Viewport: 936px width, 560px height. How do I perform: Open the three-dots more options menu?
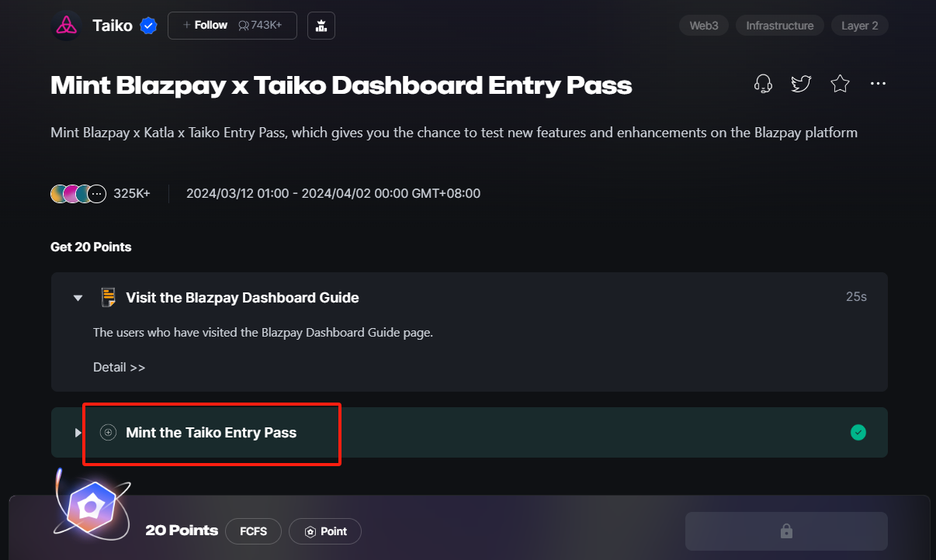pyautogui.click(x=878, y=84)
